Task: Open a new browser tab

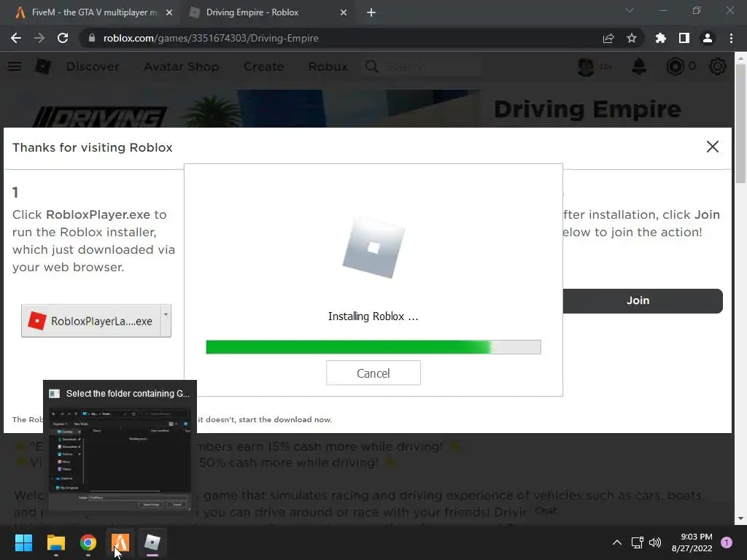Action: click(371, 12)
